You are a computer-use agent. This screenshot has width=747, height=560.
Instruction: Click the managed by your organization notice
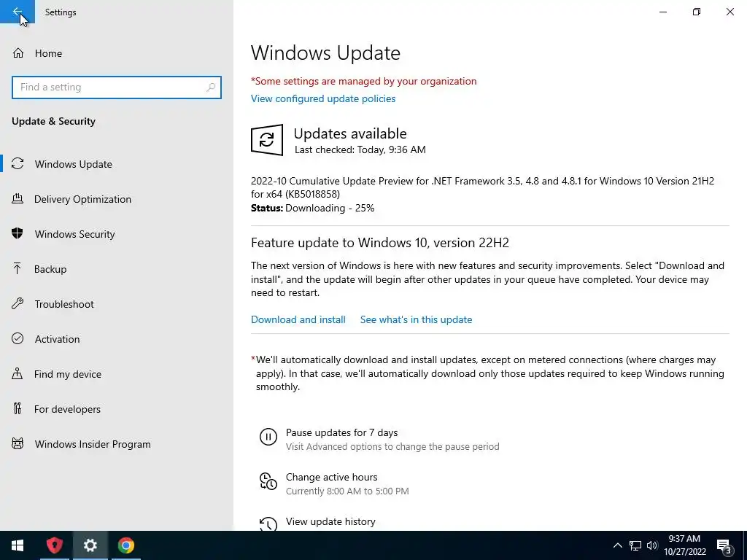coord(363,81)
